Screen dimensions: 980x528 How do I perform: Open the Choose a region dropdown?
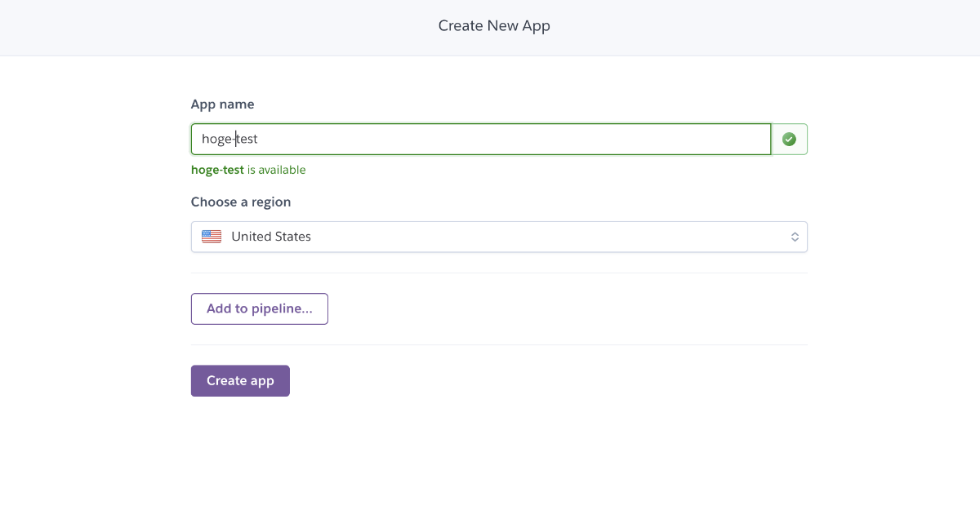coord(498,237)
